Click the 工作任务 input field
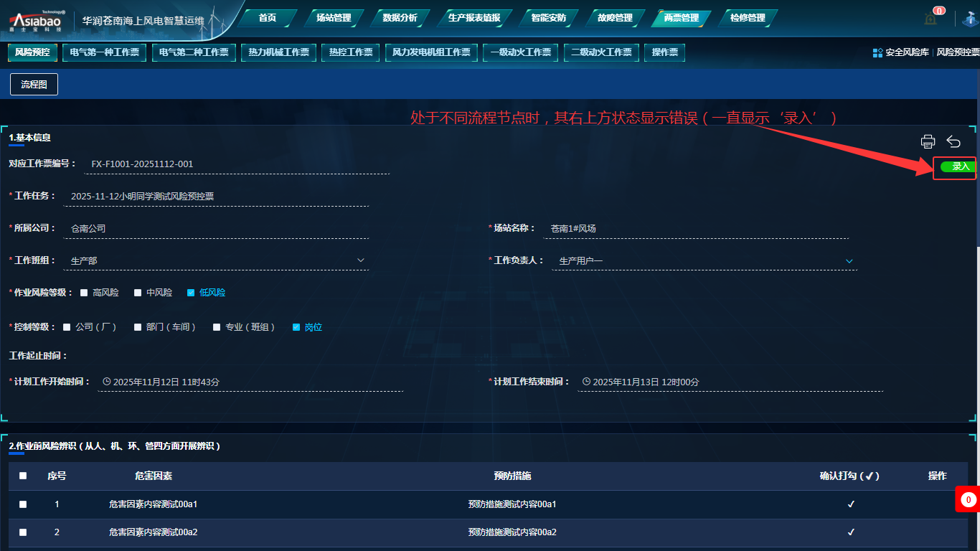The image size is (980, 551). click(215, 197)
